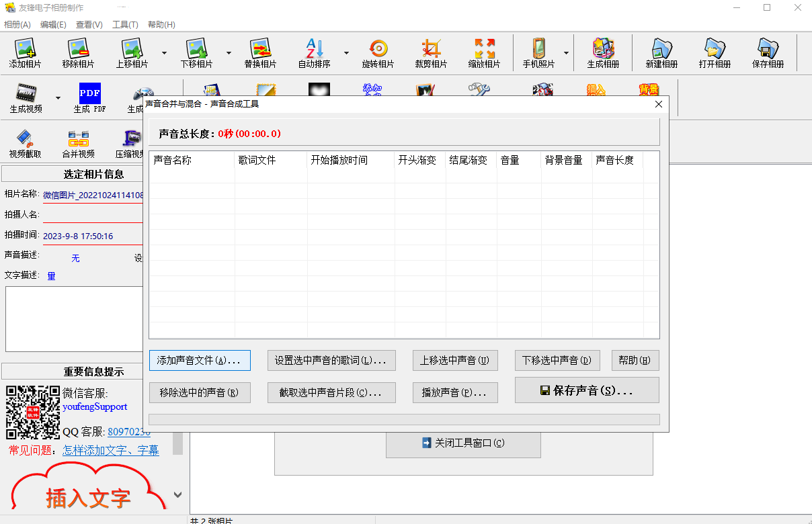Select the 裁剪相片 (Crop Photo) icon

(x=431, y=53)
